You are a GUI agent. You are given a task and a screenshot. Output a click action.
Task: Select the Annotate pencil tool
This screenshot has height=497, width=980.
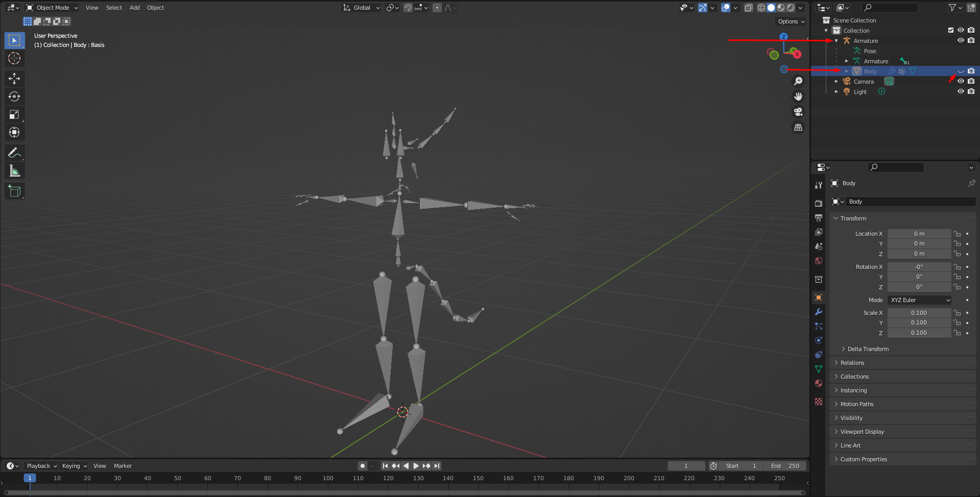(14, 153)
